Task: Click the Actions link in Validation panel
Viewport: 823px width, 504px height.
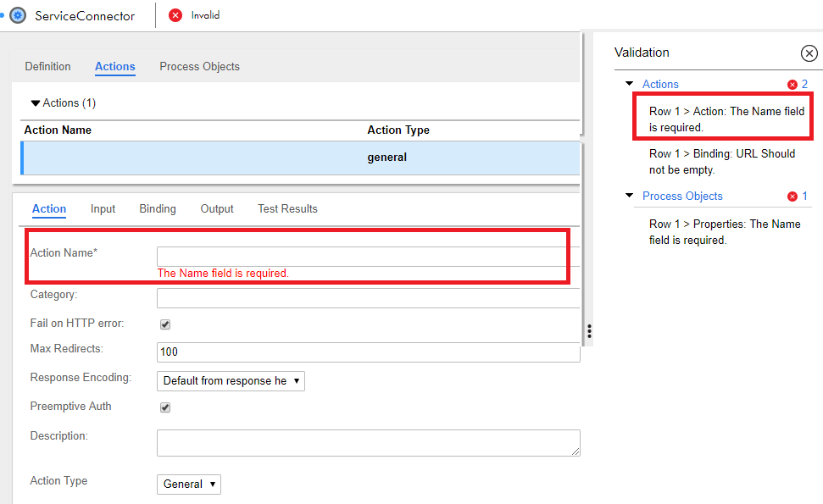Action: pyautogui.click(x=660, y=85)
